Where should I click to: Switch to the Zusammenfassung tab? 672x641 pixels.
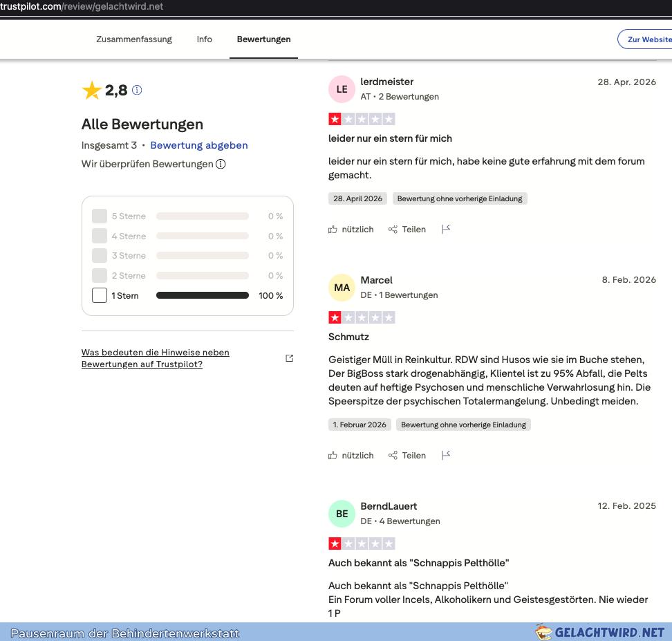tap(134, 39)
